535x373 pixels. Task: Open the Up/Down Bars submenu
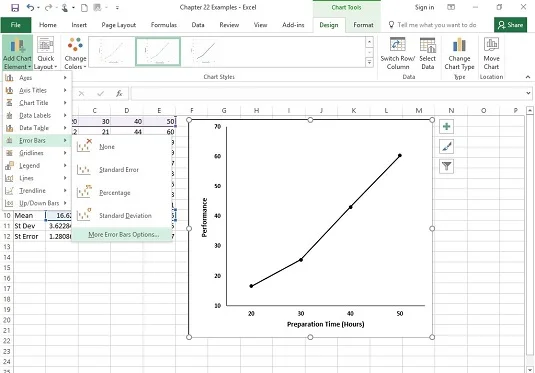coord(36,203)
